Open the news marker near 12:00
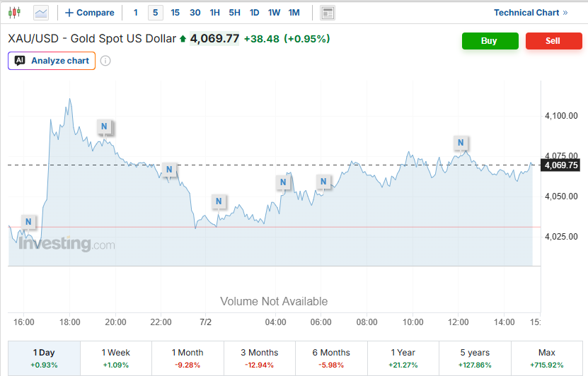The image size is (588, 376). [x=461, y=143]
